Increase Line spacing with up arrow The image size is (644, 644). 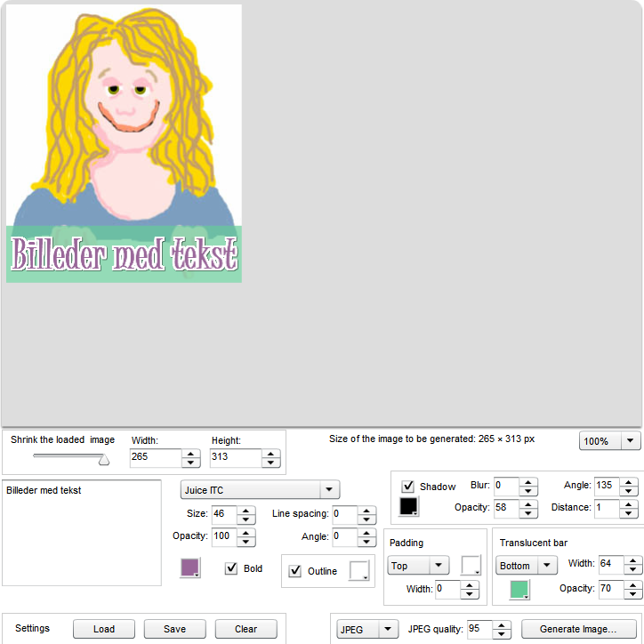[x=366, y=511]
